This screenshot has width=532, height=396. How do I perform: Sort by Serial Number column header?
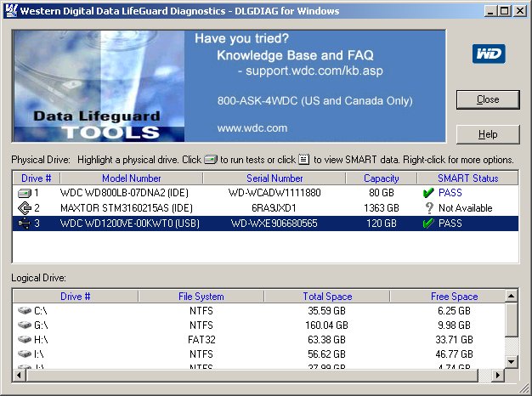click(x=274, y=178)
